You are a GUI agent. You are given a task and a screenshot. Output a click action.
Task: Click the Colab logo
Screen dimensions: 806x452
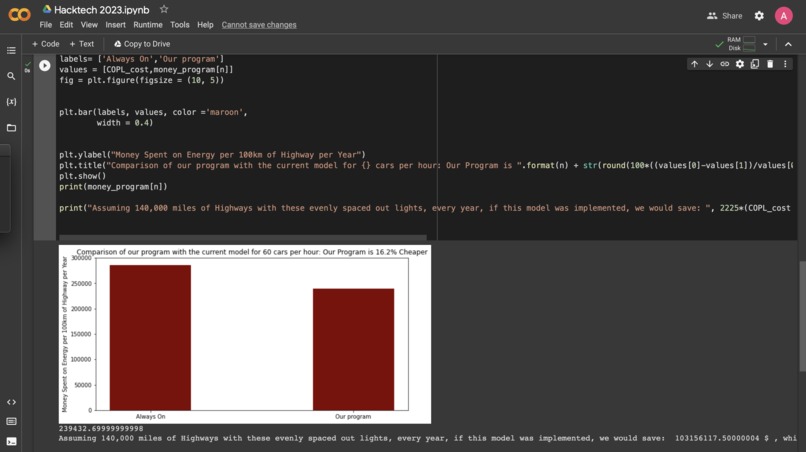(20, 15)
